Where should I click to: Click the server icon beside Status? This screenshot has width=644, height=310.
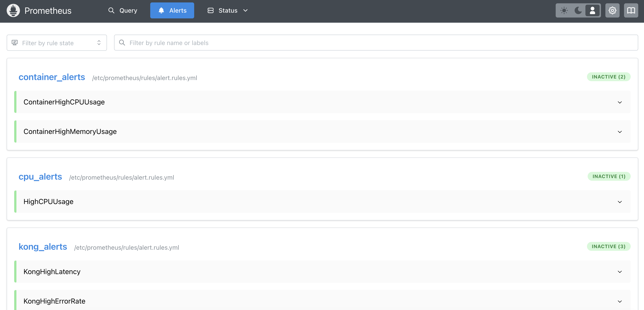(211, 10)
